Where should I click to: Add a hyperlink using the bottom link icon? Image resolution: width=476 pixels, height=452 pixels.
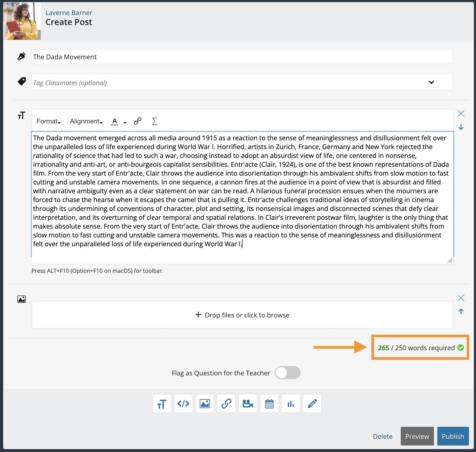click(x=226, y=403)
